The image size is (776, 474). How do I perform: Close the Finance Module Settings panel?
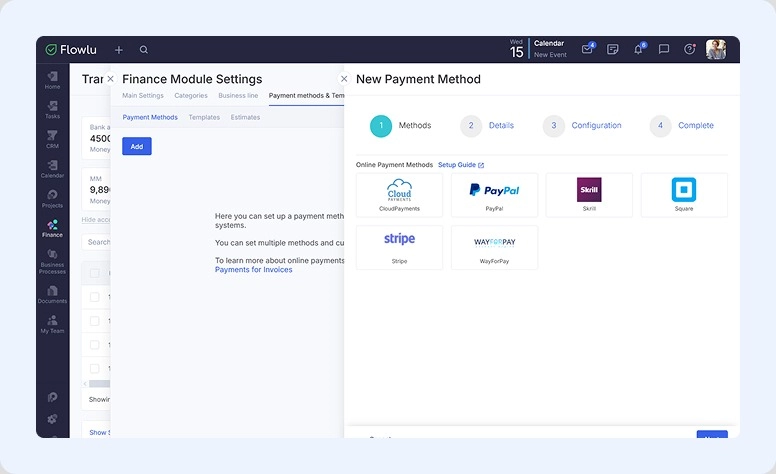click(110, 79)
